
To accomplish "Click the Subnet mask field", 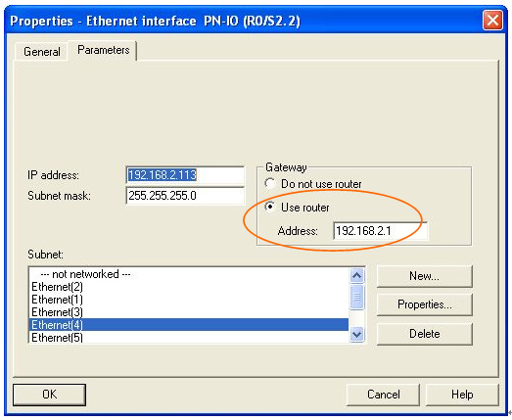I will tap(185, 196).
